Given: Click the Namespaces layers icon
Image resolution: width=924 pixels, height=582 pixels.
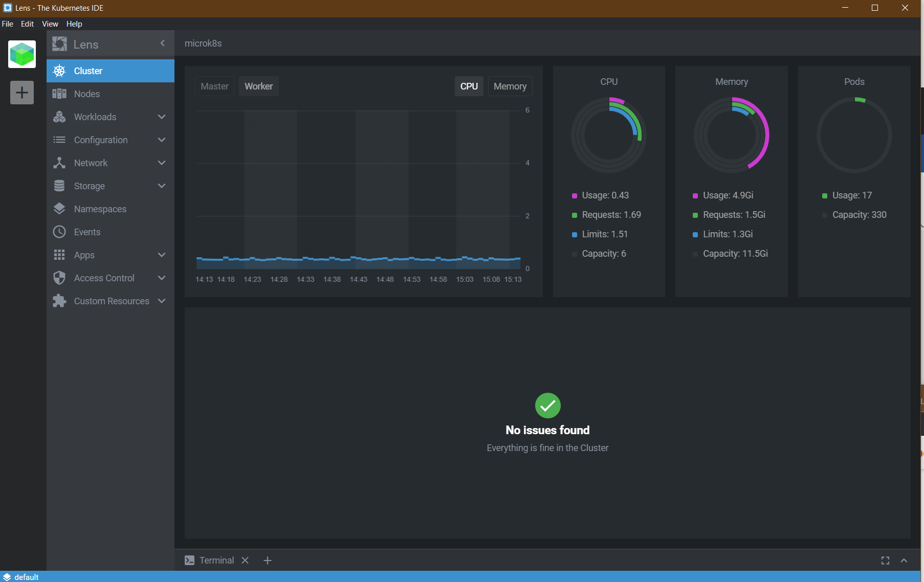Looking at the screenshot, I should (60, 209).
